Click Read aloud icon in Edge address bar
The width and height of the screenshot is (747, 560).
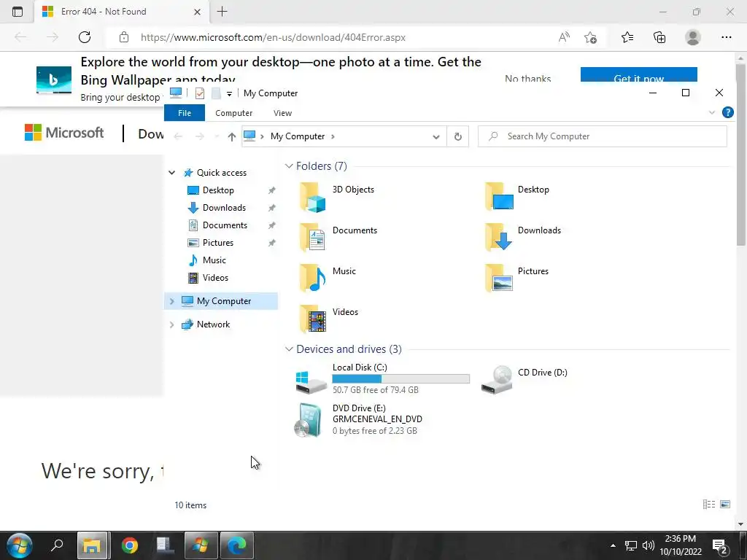(564, 37)
